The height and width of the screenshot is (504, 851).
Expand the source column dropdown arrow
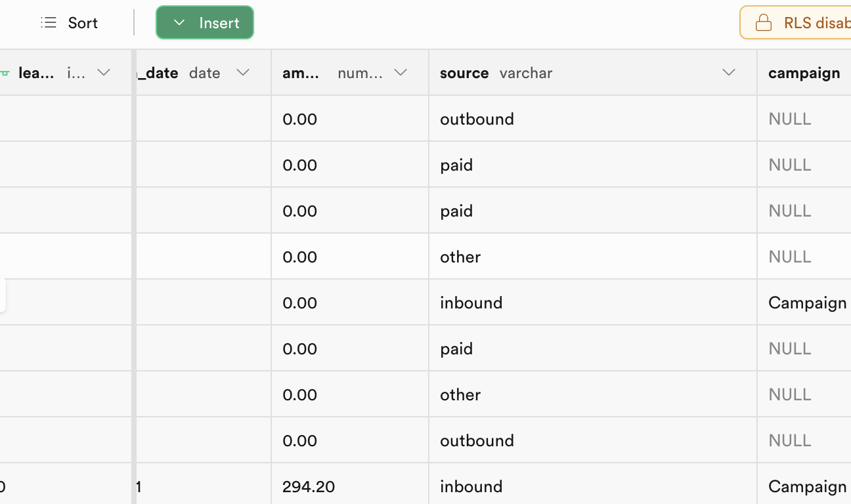pos(729,73)
